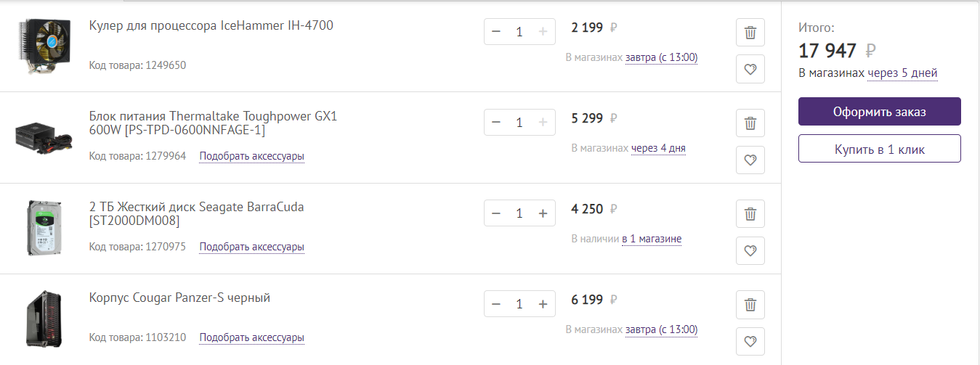Expand через 4 дня availability for Thermaltake
This screenshot has height=365, width=980.
pos(658,148)
